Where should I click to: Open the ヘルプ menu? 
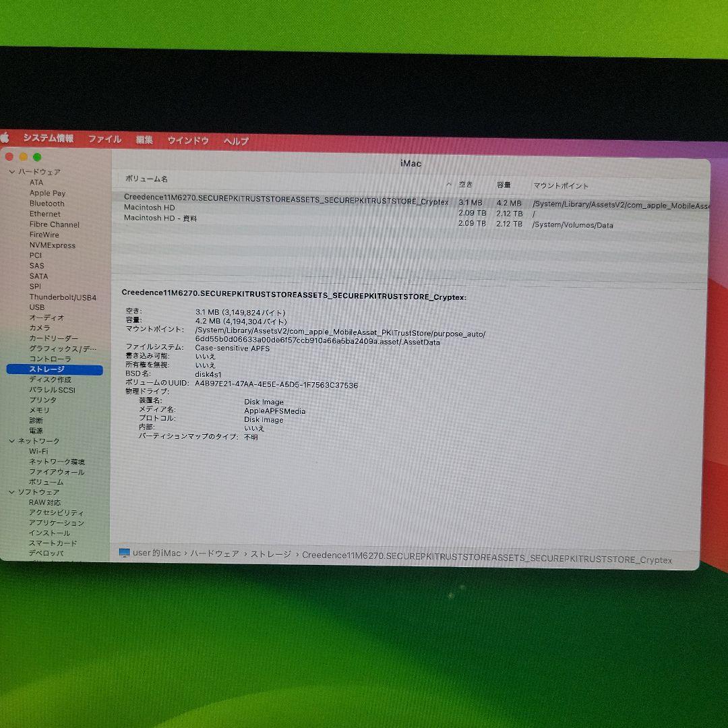point(235,141)
